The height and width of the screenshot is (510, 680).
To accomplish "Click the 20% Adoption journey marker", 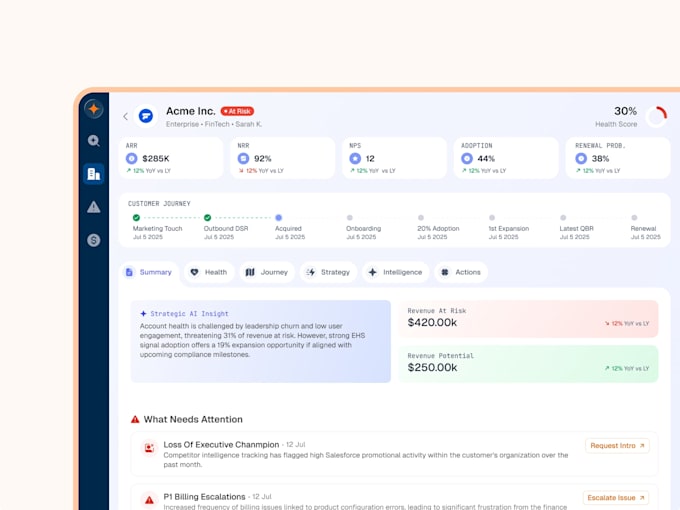I will 421,218.
